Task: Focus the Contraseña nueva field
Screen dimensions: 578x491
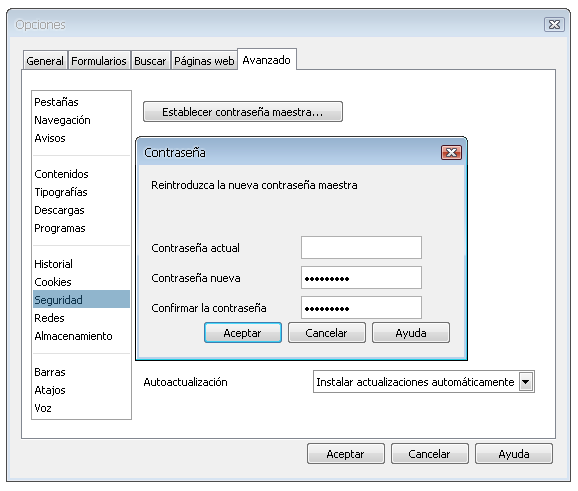Action: (x=361, y=278)
